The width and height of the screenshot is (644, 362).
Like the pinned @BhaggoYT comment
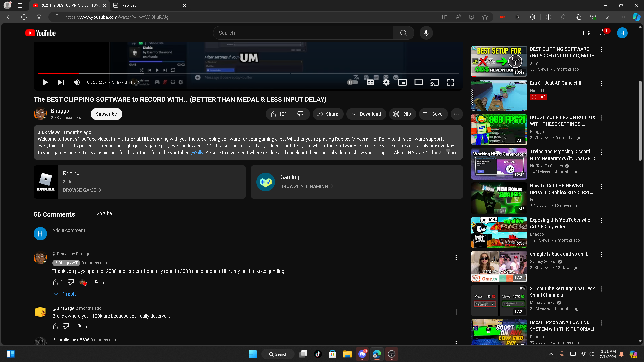(x=55, y=282)
